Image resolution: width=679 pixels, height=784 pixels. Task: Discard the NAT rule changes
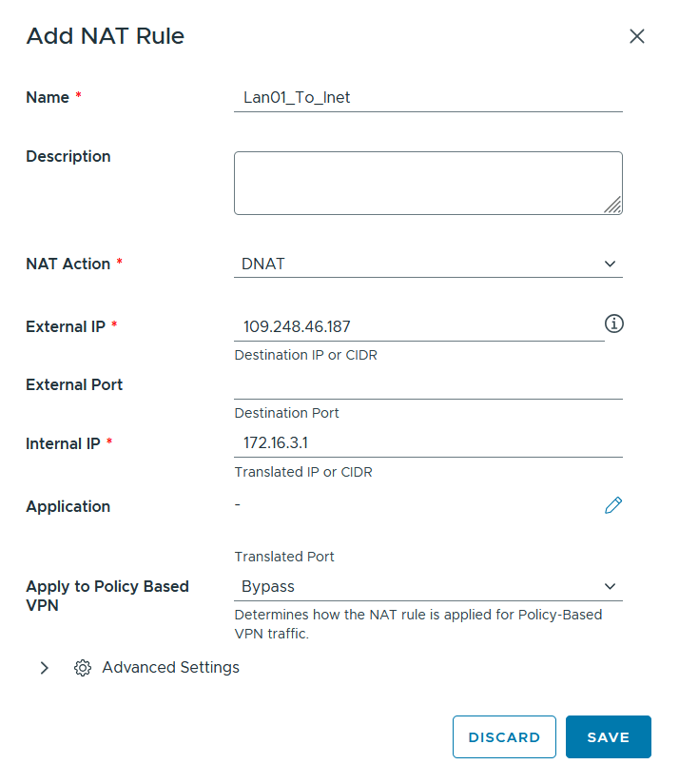tap(504, 736)
